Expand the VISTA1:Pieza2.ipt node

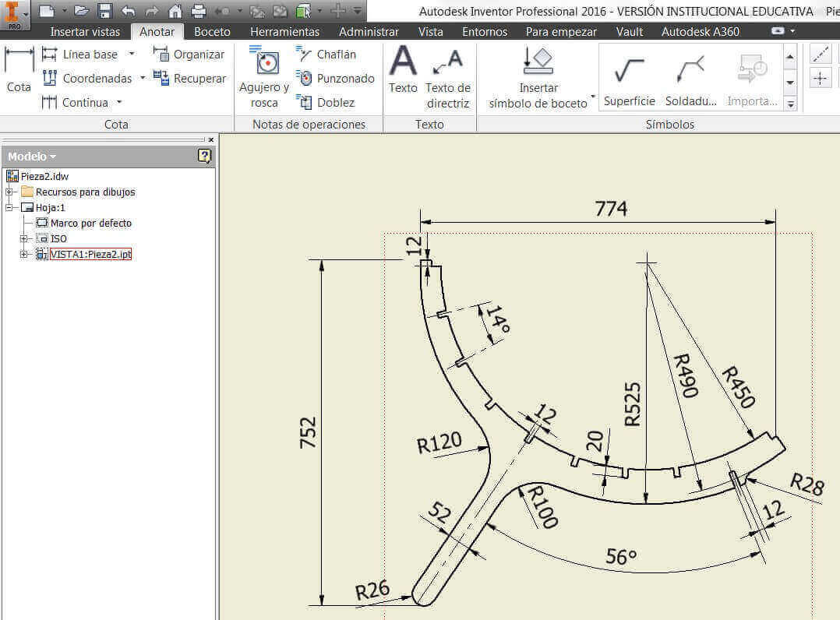[24, 254]
